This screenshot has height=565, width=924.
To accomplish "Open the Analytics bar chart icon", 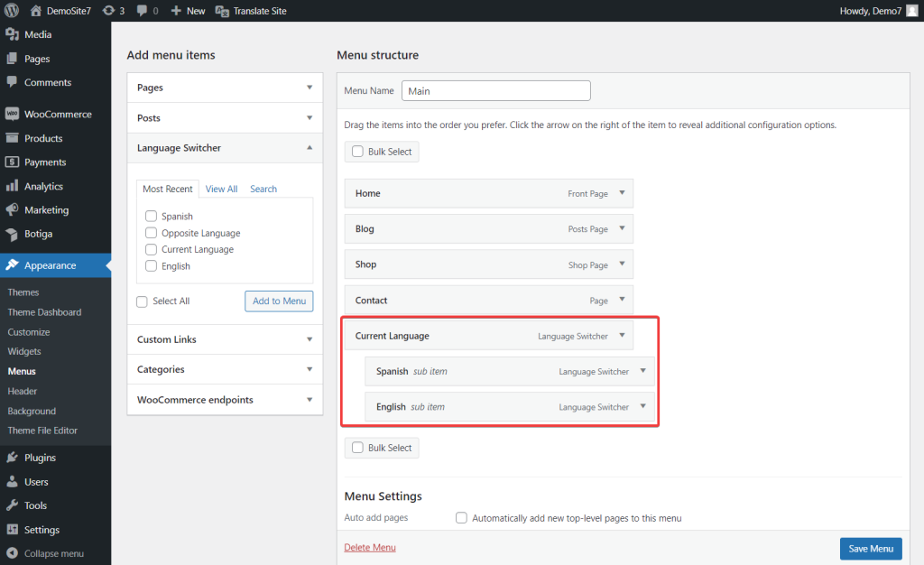I will (x=12, y=186).
